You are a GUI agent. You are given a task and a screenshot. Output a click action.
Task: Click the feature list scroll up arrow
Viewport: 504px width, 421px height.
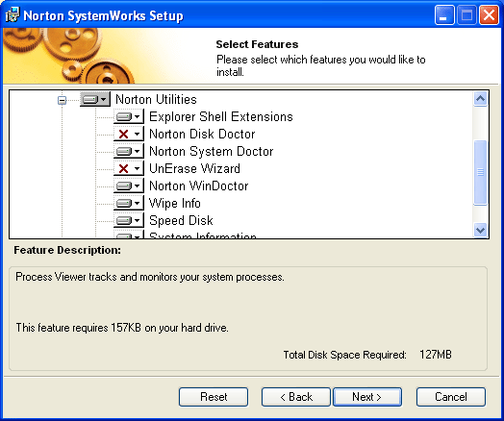pyautogui.click(x=481, y=99)
